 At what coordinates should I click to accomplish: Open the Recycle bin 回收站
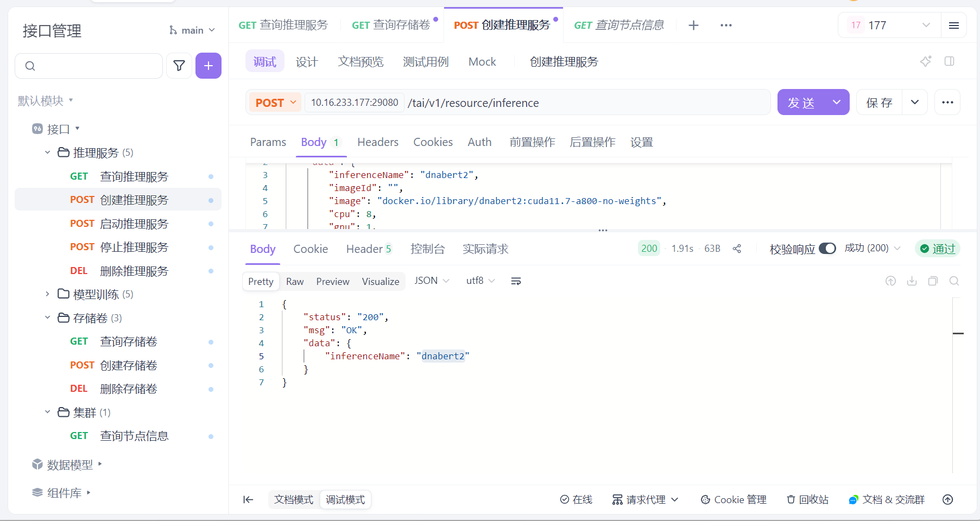(807, 500)
